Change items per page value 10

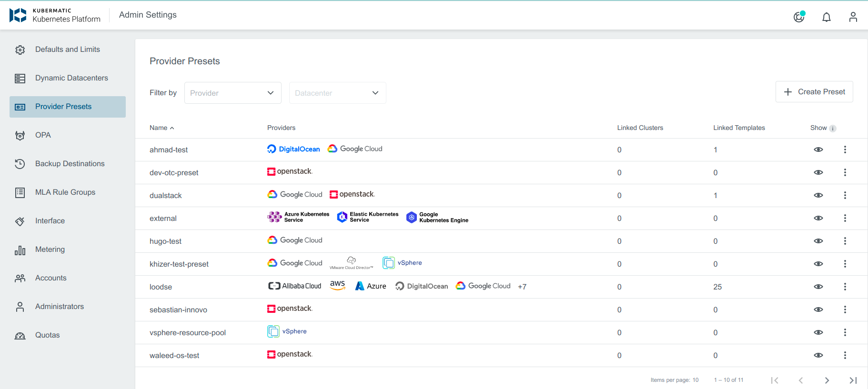(696, 380)
